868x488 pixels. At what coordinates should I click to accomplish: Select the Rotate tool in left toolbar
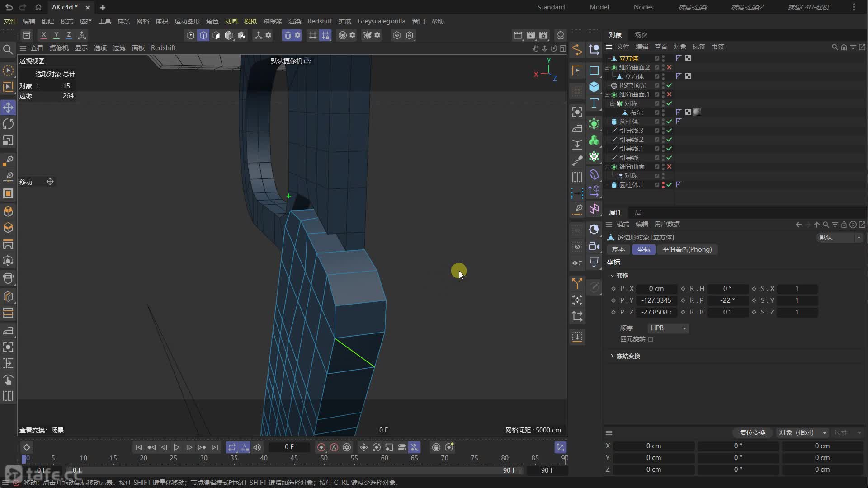click(x=8, y=124)
